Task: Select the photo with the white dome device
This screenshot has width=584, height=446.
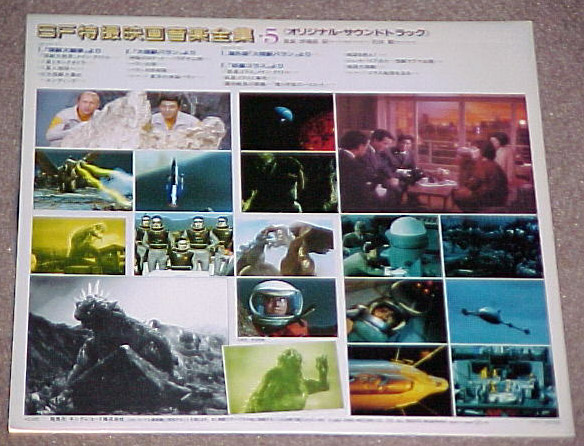Action: click(x=391, y=246)
